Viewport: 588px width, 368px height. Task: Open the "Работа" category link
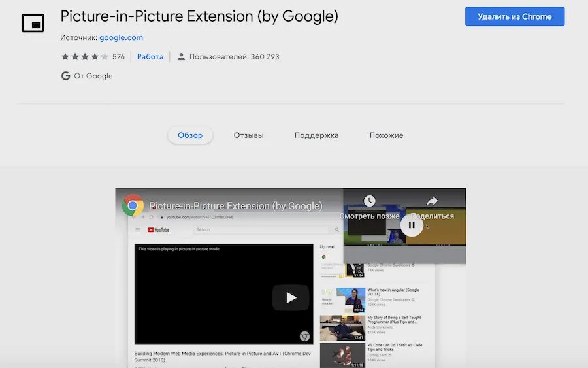pos(150,57)
